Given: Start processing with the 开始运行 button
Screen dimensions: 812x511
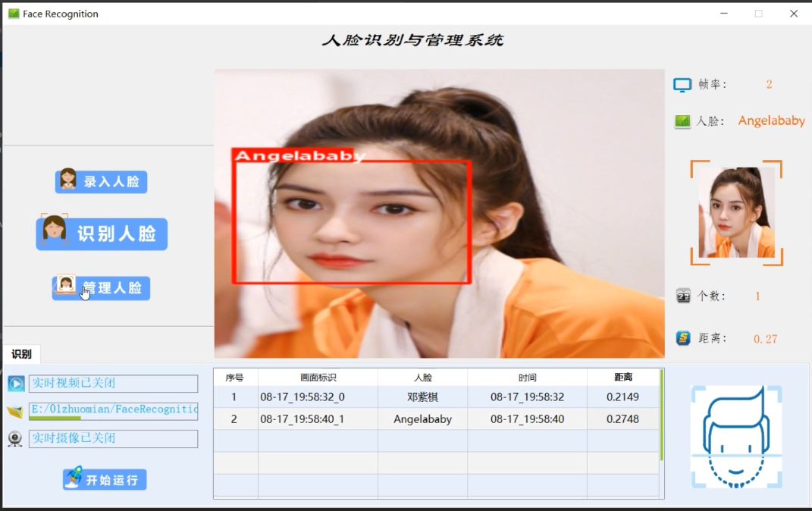Looking at the screenshot, I should [x=105, y=479].
